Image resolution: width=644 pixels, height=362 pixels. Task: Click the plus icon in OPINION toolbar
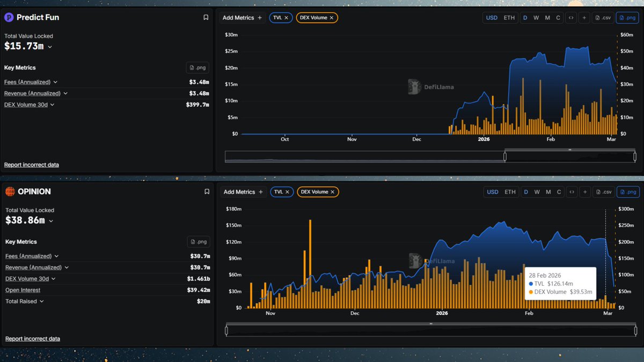(585, 191)
